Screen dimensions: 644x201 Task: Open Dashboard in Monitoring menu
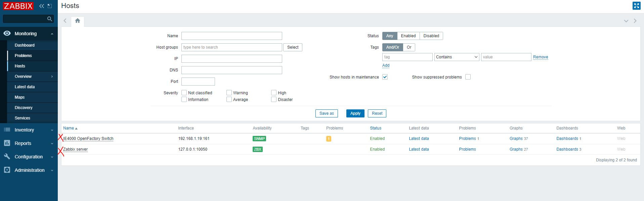click(33, 45)
